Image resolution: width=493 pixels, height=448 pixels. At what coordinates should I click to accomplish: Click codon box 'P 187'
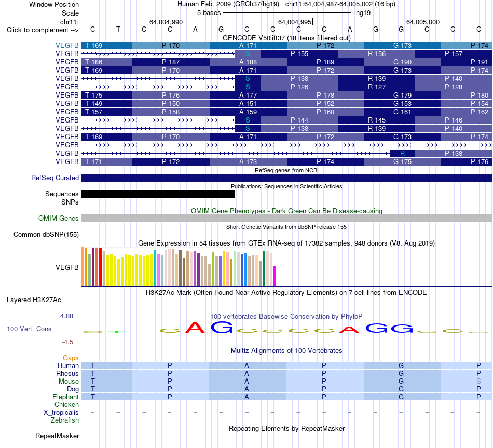coord(171,62)
